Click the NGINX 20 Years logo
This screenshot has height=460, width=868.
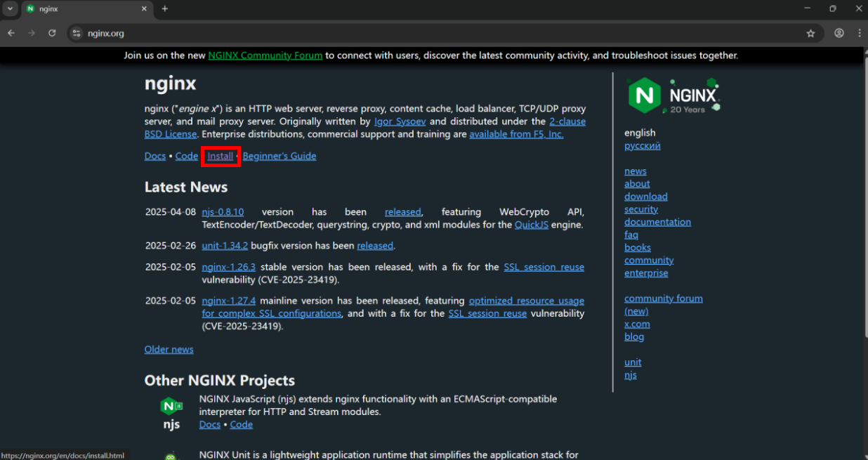point(673,95)
